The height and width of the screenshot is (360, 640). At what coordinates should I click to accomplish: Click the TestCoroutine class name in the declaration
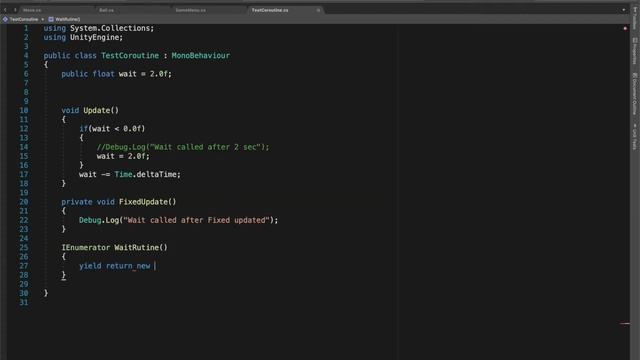tap(130, 56)
